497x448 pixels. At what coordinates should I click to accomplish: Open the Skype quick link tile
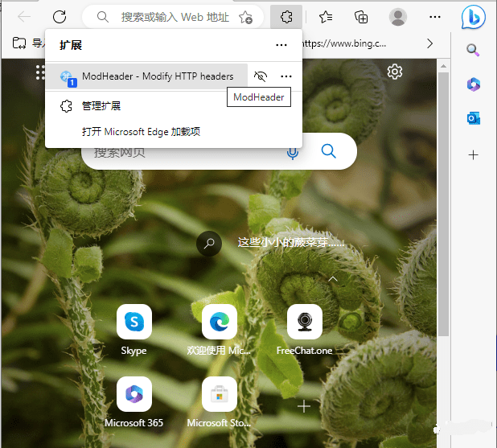click(133, 322)
